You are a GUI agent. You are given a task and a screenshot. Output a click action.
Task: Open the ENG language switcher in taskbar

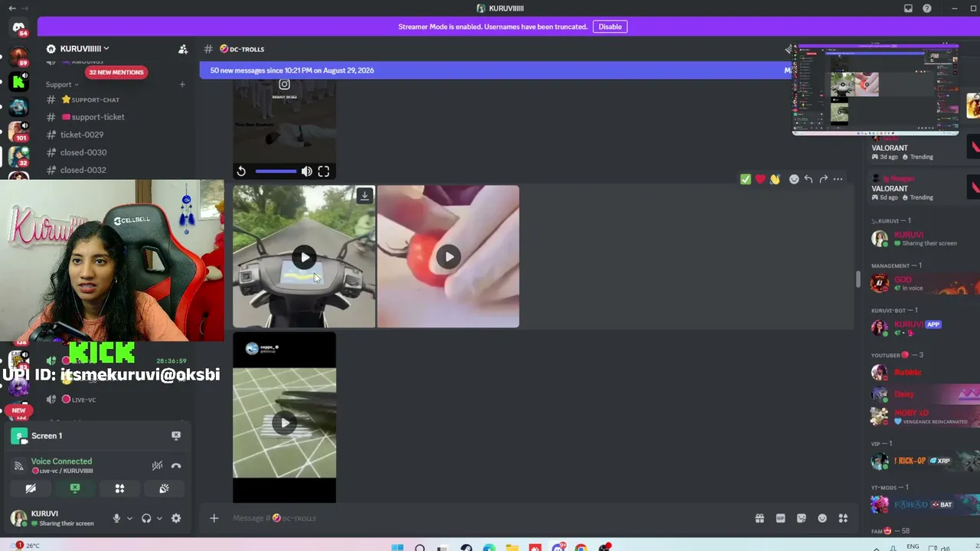pyautogui.click(x=913, y=546)
